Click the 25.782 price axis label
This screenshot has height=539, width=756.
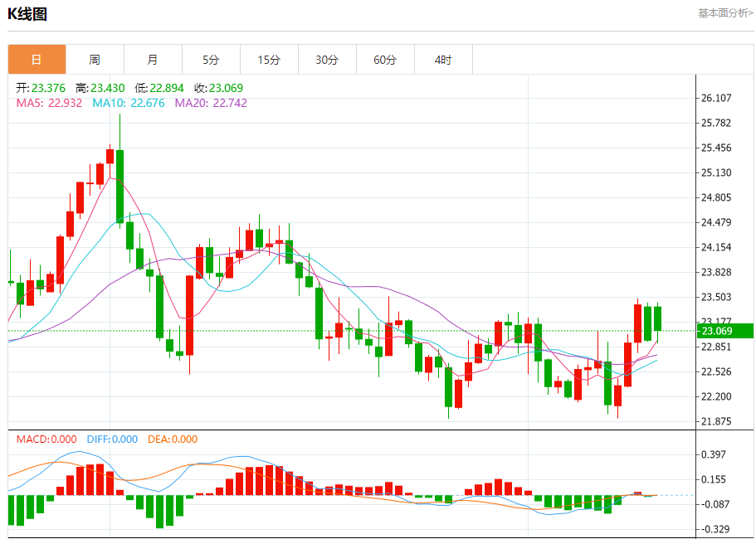point(718,123)
